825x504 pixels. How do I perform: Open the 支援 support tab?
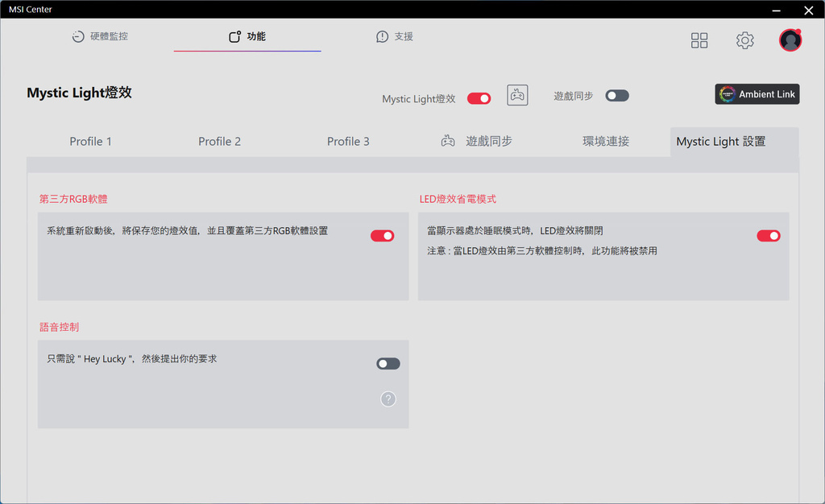coord(395,36)
